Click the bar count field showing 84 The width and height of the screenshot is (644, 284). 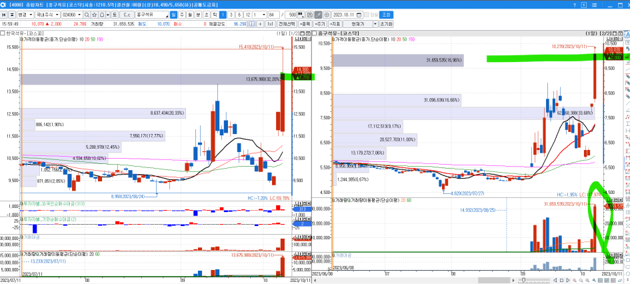273,15
